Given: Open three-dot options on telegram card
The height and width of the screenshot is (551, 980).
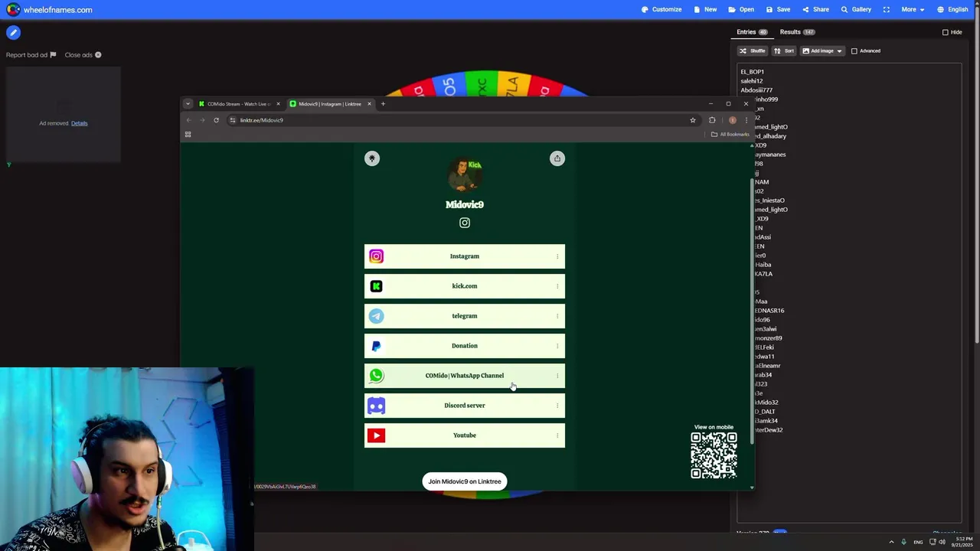Looking at the screenshot, I should 557,316.
